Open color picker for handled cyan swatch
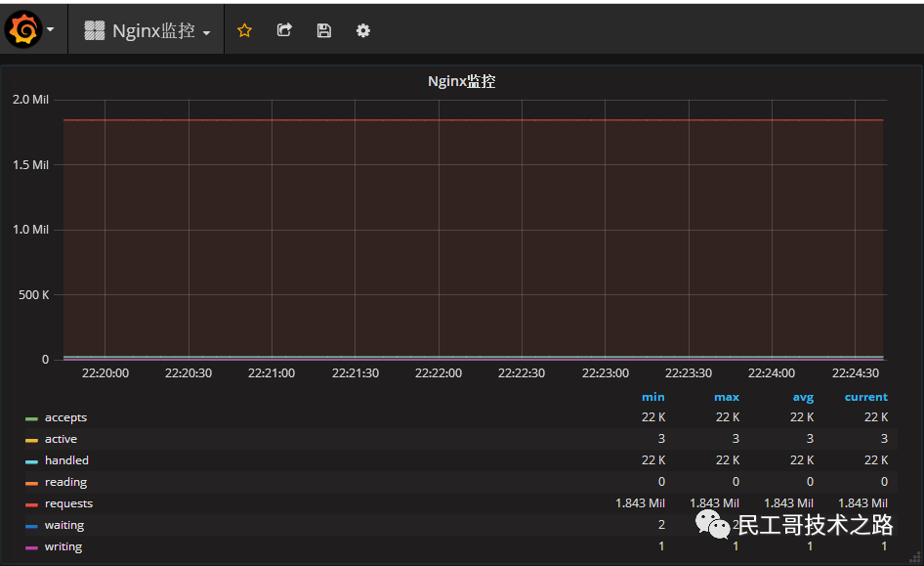The width and height of the screenshot is (924, 566). pyautogui.click(x=31, y=461)
